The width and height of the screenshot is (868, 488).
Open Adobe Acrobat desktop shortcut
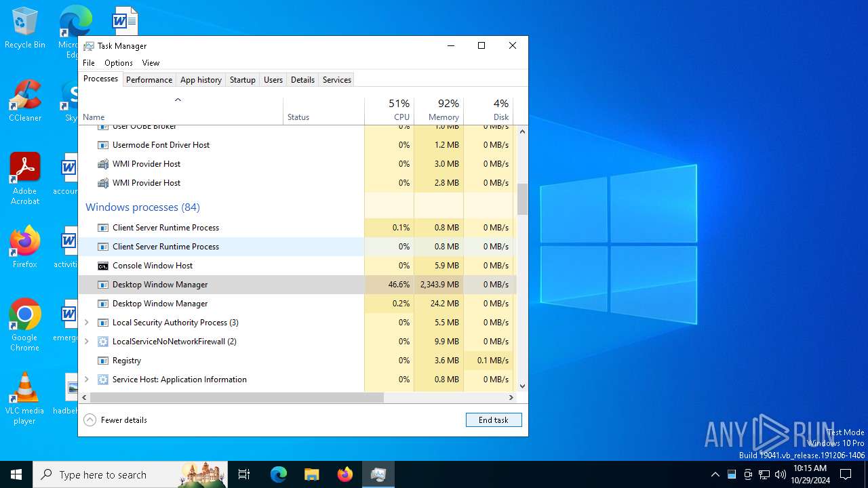click(25, 179)
